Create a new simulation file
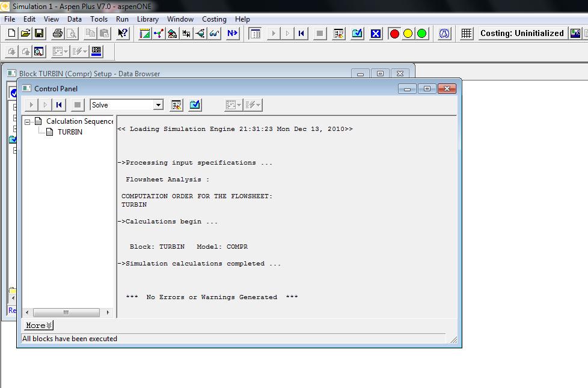588x388 pixels. click(x=11, y=33)
